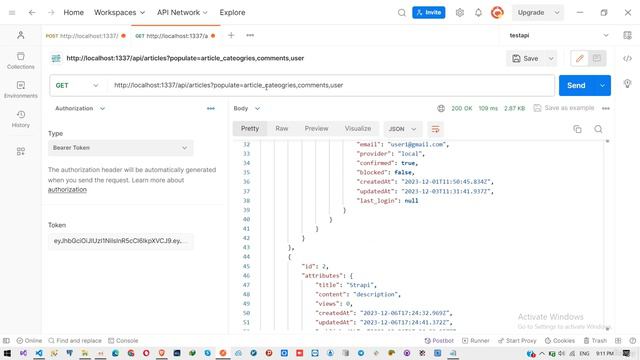The width and height of the screenshot is (640, 360).
Task: Open the user avatar menu
Action: pos(497,13)
